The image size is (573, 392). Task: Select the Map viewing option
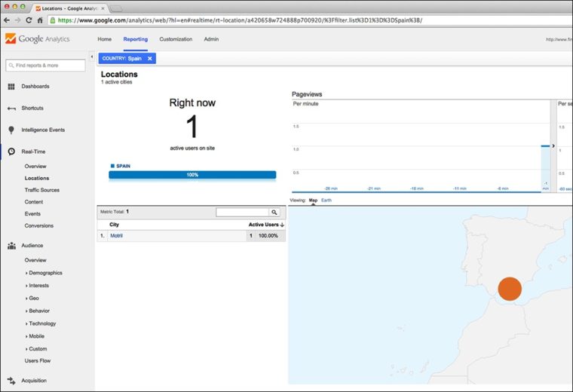tap(313, 201)
